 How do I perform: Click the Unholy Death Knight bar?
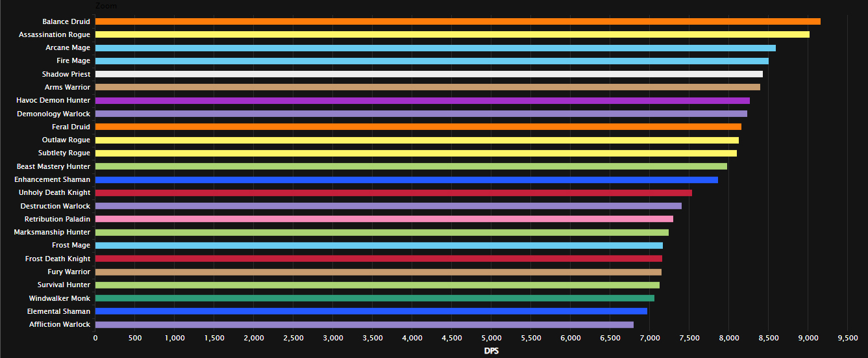[x=393, y=193]
